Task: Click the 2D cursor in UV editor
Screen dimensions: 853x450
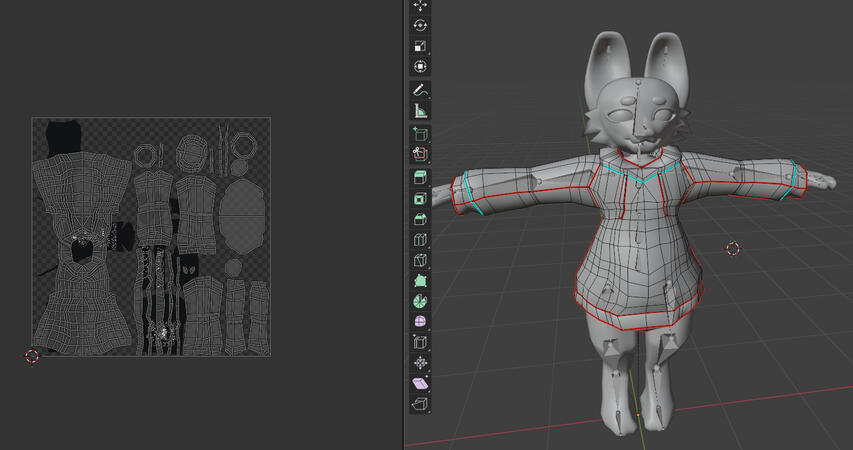Action: click(x=32, y=356)
